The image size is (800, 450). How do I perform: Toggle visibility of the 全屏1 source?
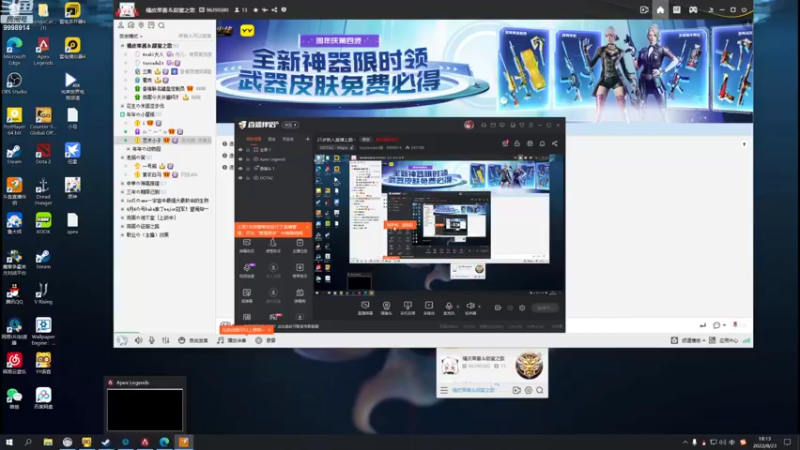pos(241,150)
